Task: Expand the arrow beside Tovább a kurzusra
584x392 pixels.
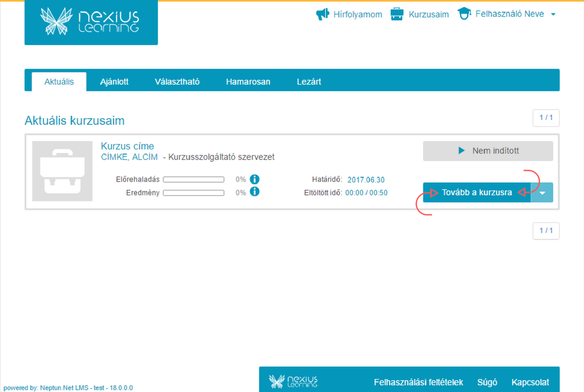Action: click(x=542, y=193)
